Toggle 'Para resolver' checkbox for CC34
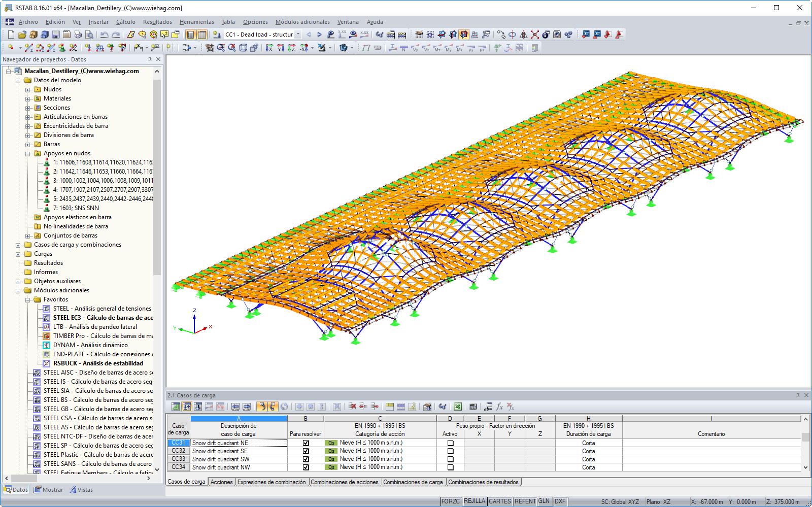 click(x=306, y=467)
